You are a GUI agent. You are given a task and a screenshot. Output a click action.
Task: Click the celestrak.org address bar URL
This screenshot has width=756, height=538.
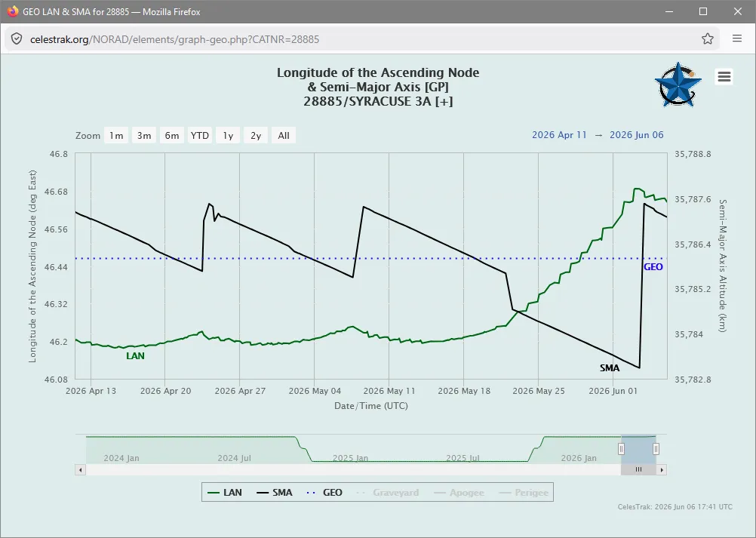click(x=174, y=39)
